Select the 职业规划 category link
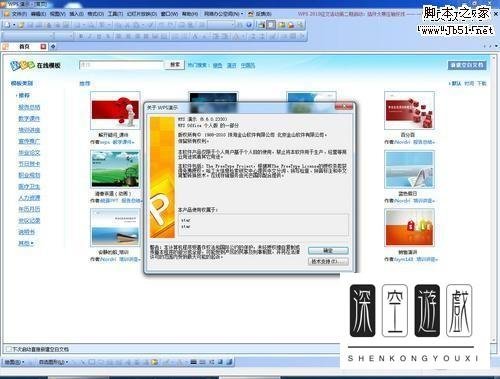Screen dimensions: 500x379 (29, 175)
